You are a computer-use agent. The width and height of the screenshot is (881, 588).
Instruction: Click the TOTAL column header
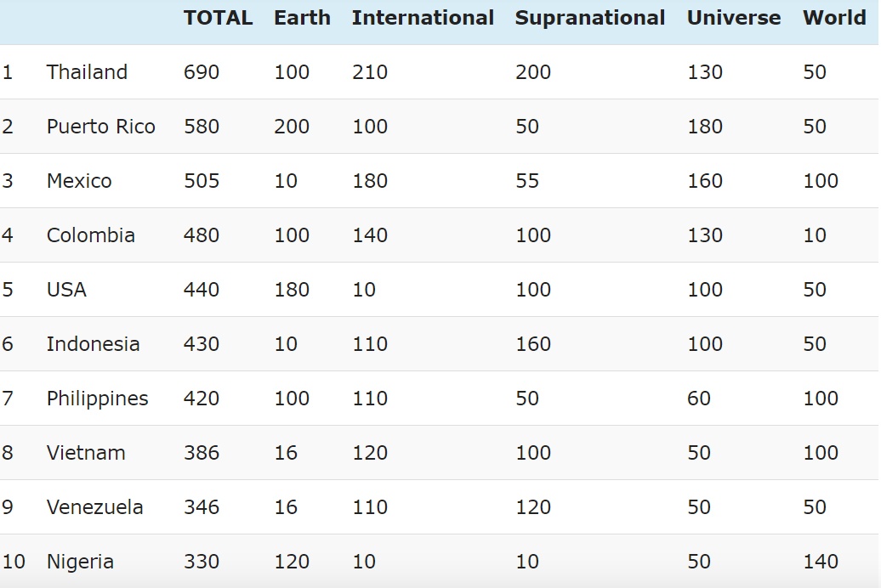pyautogui.click(x=218, y=18)
